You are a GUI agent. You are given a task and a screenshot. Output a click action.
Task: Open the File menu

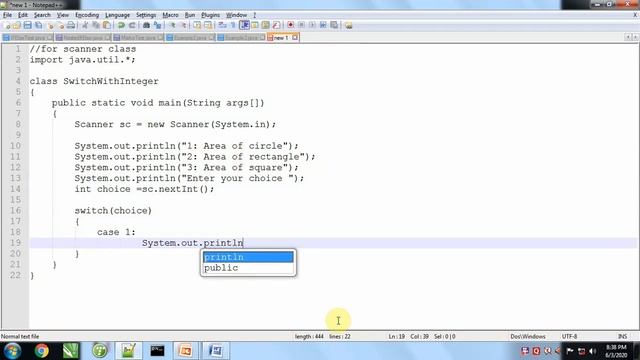coord(7,15)
